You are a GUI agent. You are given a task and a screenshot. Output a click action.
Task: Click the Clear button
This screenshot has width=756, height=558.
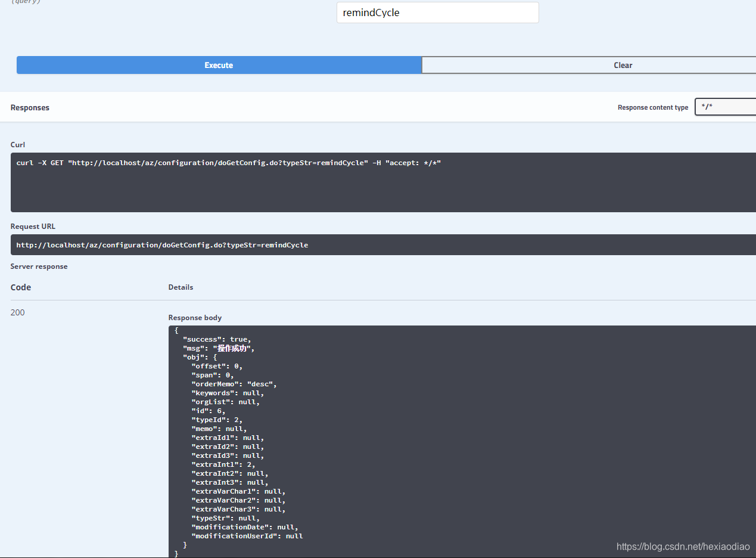[589, 65]
